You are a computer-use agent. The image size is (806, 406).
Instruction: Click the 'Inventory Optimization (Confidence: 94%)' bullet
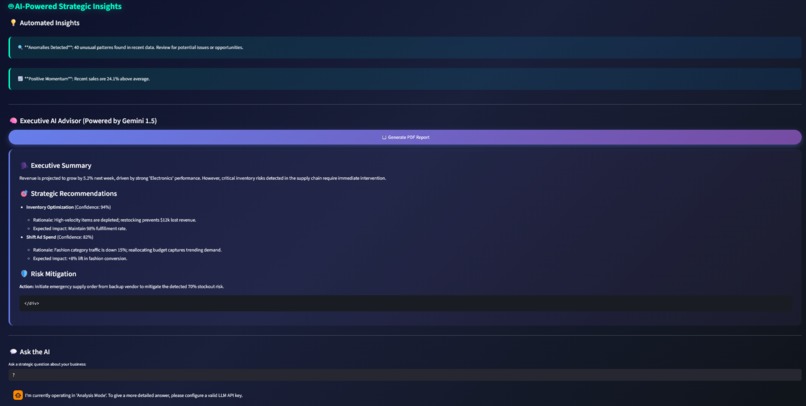click(x=68, y=207)
